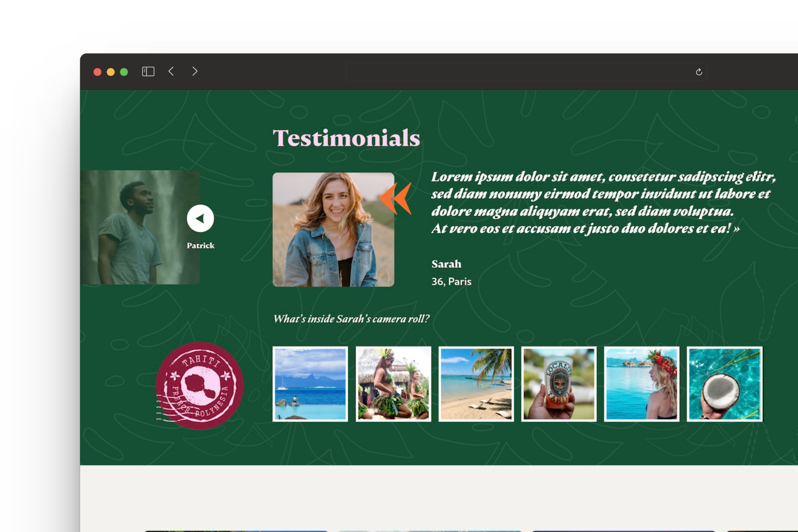Viewport: 798px width, 532px height.
Task: Open the ocean and mountain view thumbnail
Action: click(310, 384)
